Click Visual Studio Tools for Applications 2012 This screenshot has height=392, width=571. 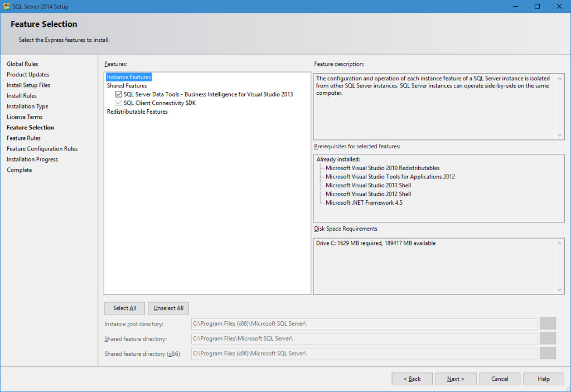pos(390,177)
